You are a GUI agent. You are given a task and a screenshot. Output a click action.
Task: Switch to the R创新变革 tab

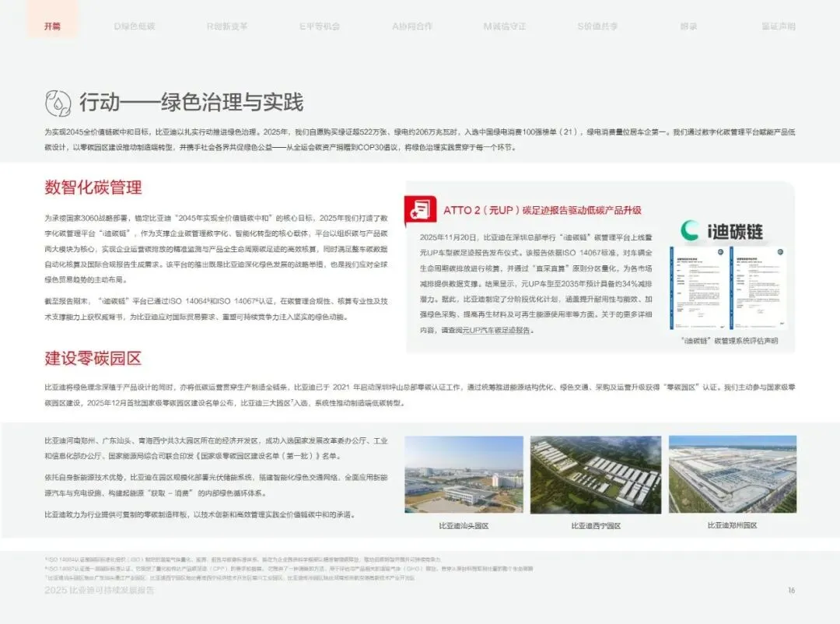click(227, 26)
